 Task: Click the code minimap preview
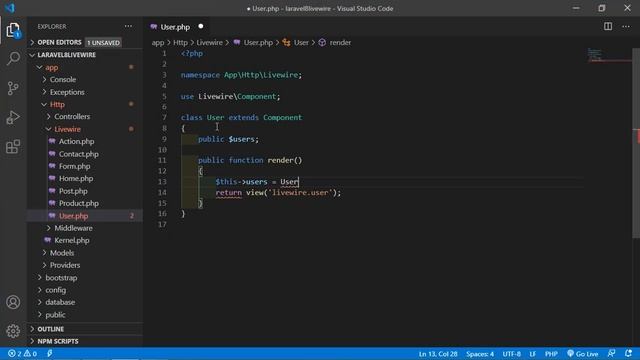coord(609,55)
